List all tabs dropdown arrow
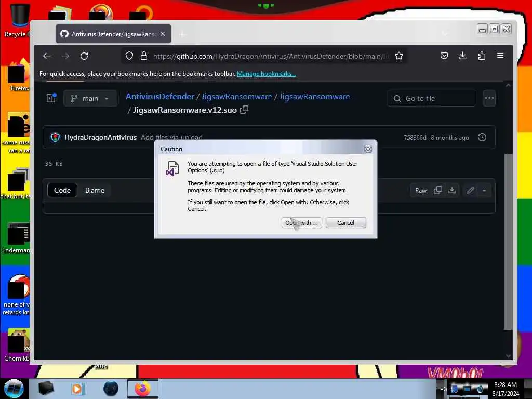Image resolution: width=532 pixels, height=399 pixels. 445,34
